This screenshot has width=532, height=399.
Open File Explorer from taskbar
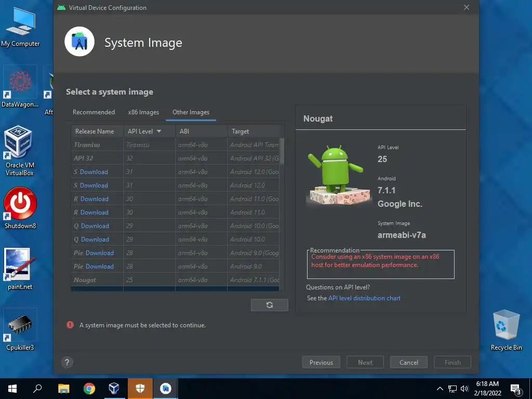coord(63,389)
